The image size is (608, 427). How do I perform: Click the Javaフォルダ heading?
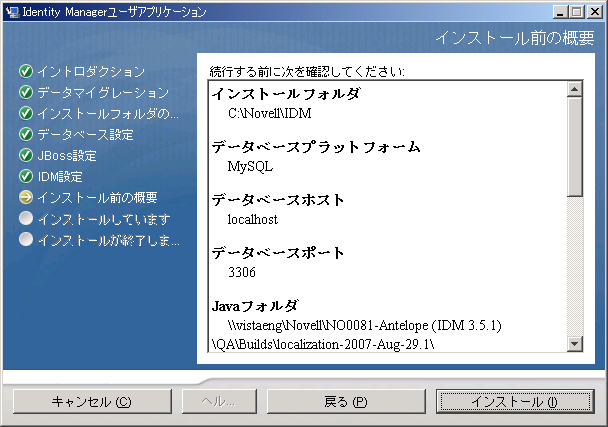pos(255,306)
